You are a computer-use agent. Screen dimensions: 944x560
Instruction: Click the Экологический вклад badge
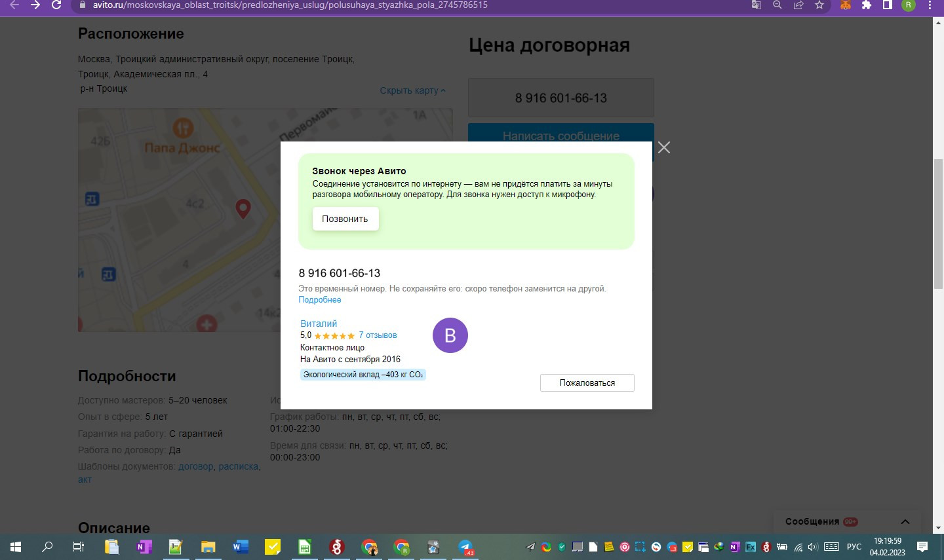tap(363, 375)
